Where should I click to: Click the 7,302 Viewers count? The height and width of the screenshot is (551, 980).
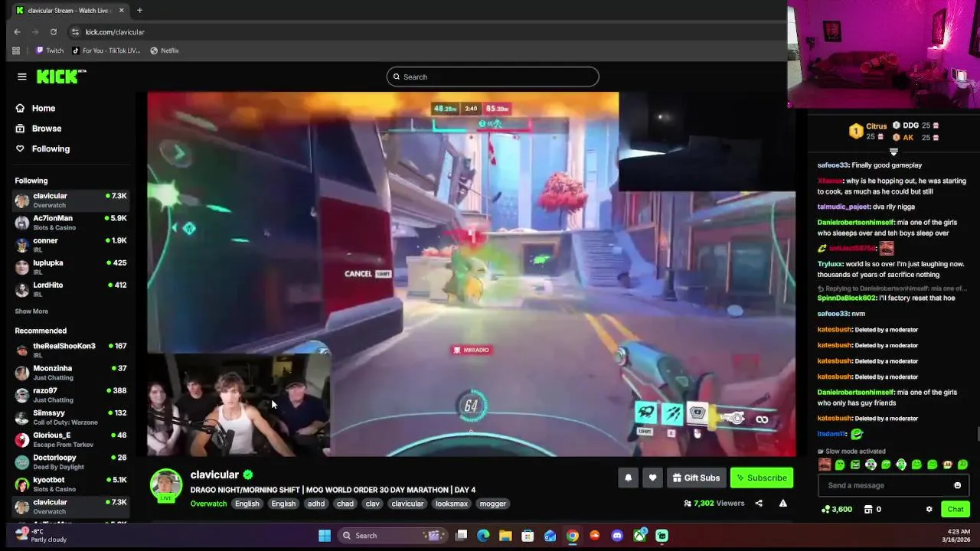click(x=714, y=504)
